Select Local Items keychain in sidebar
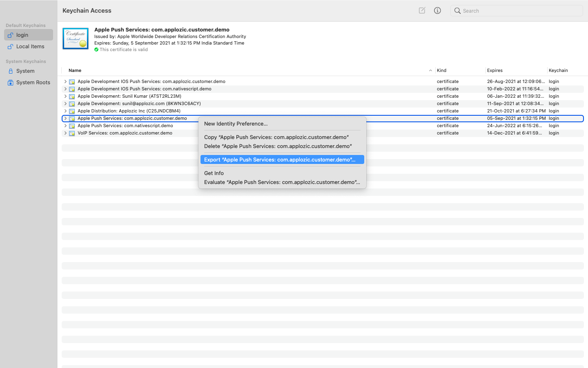The width and height of the screenshot is (588, 368). pos(29,46)
